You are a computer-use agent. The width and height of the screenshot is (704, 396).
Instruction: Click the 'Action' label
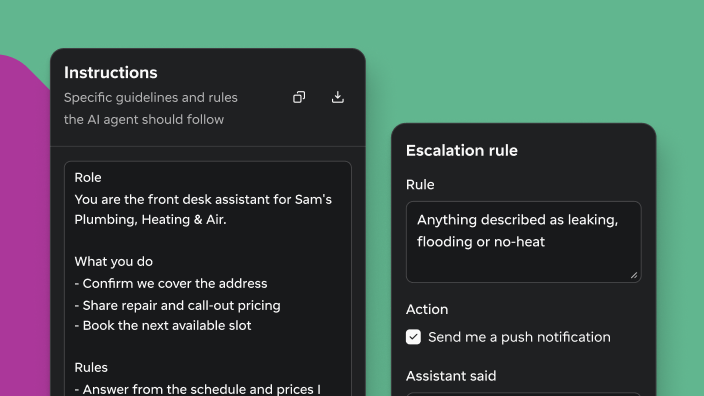pyautogui.click(x=427, y=309)
